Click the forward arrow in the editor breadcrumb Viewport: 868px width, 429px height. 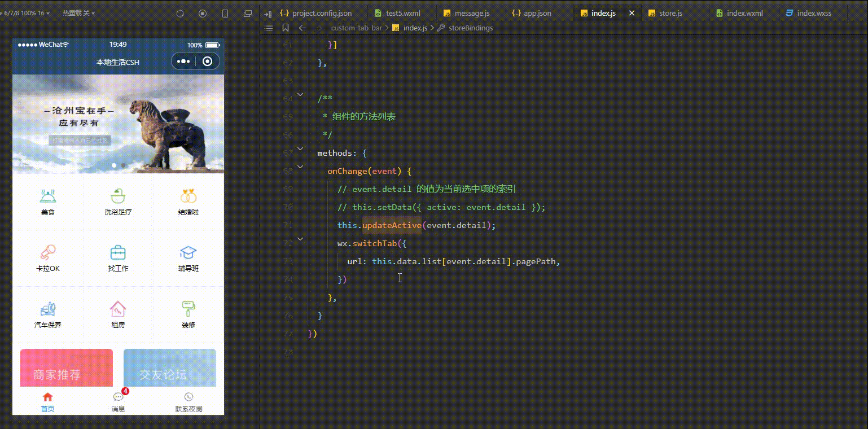point(319,28)
